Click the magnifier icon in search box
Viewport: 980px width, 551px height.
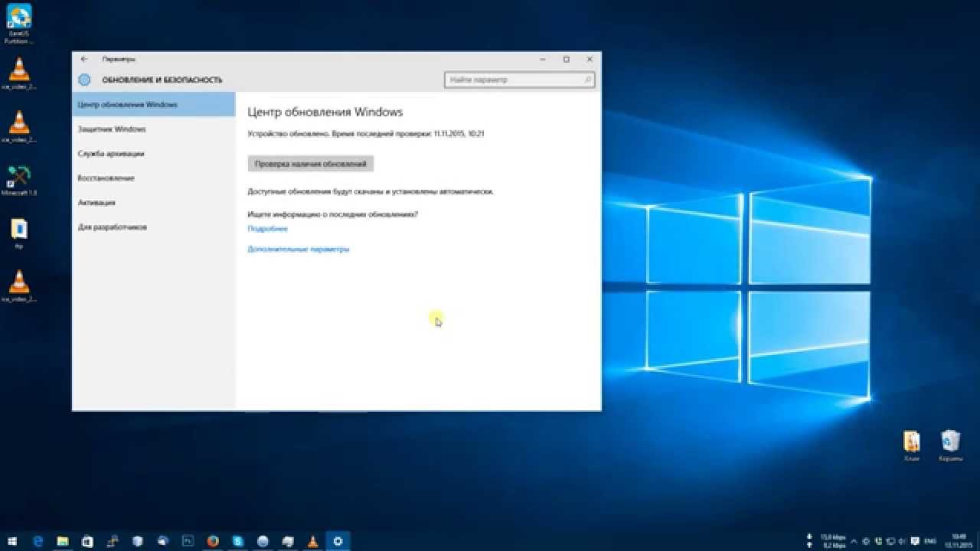[x=587, y=80]
